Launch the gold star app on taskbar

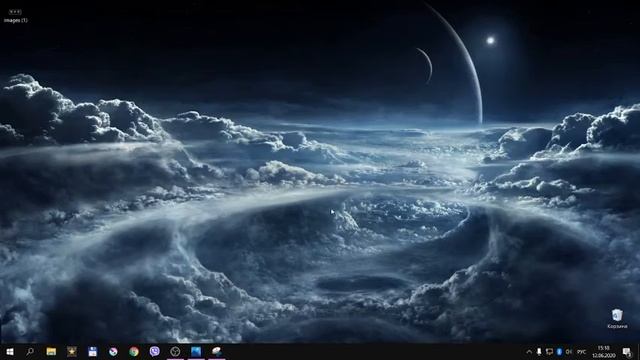tap(72, 351)
